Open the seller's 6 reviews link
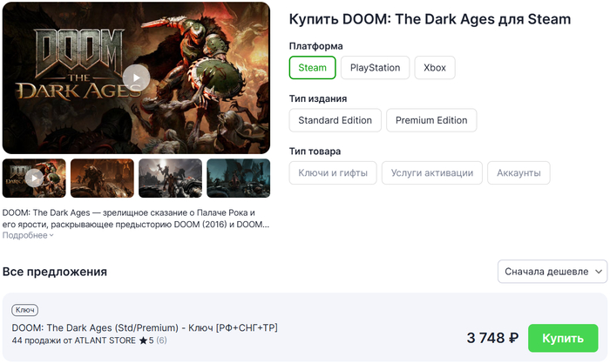The image size is (610, 364). pos(161,340)
